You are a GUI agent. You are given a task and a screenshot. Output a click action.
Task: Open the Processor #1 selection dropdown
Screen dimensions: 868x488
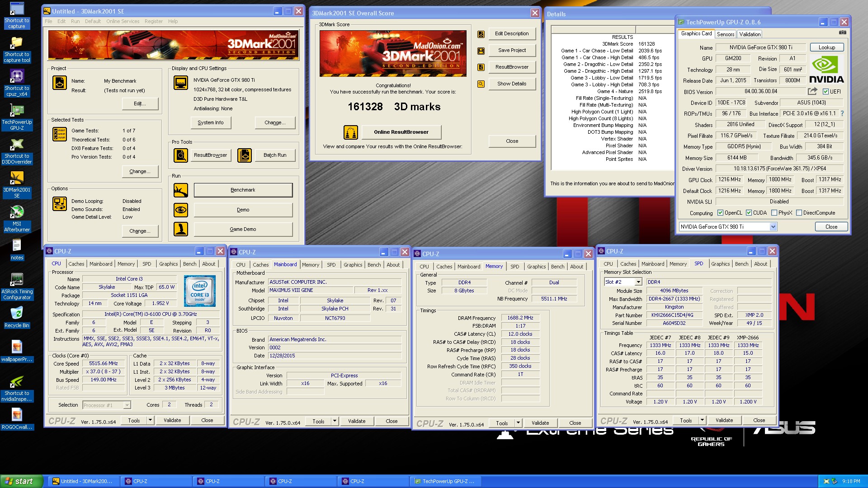(127, 405)
